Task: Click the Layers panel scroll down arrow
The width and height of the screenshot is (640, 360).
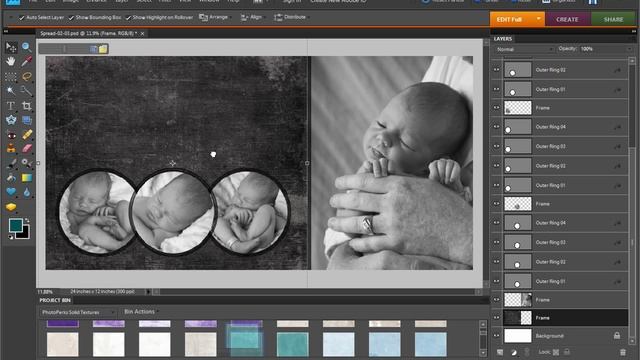Action: 632,341
